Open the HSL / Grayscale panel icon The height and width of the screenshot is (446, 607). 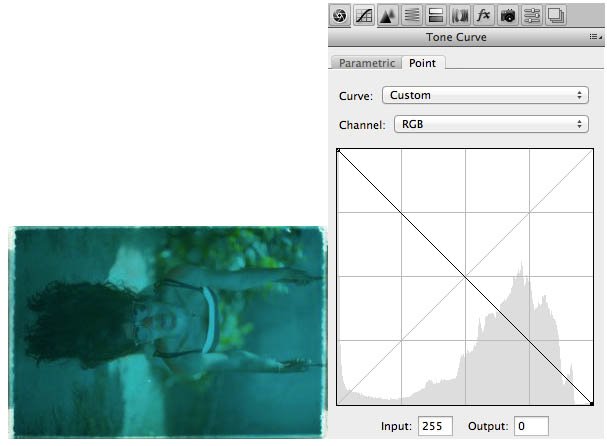(x=412, y=15)
